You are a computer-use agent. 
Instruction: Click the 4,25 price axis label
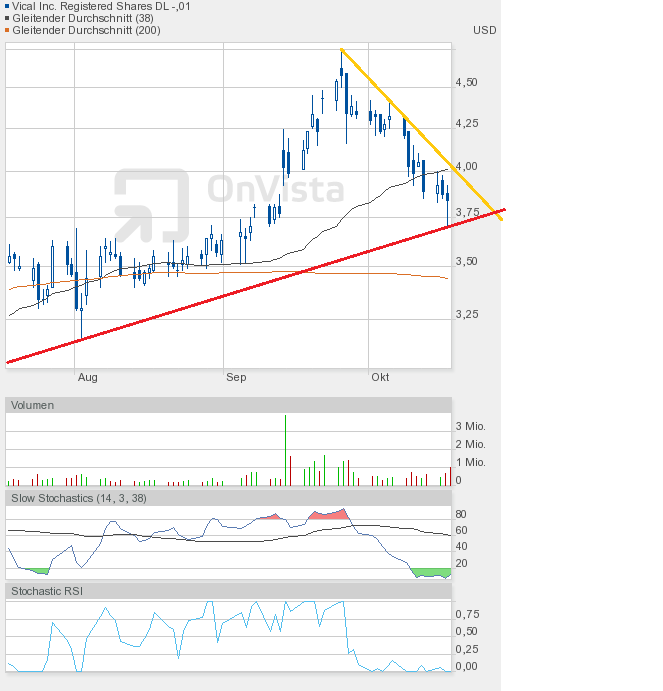(x=466, y=123)
